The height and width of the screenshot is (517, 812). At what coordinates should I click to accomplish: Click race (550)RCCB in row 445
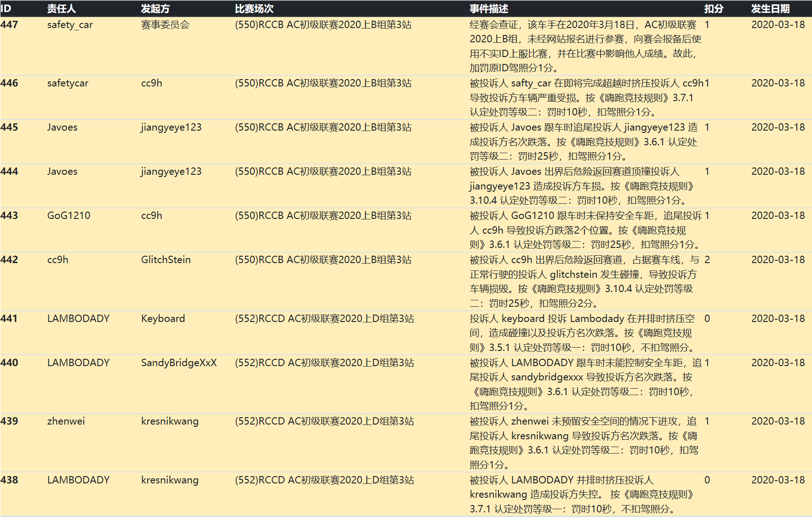[x=323, y=127]
